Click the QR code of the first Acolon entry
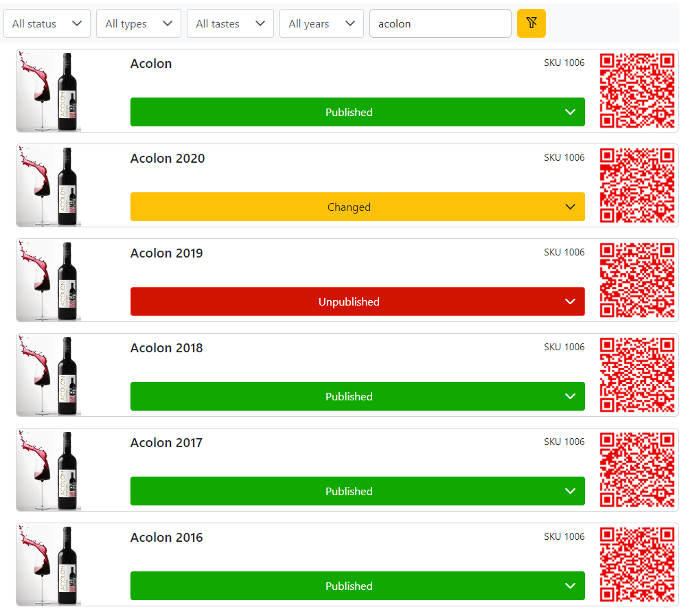 tap(637, 91)
